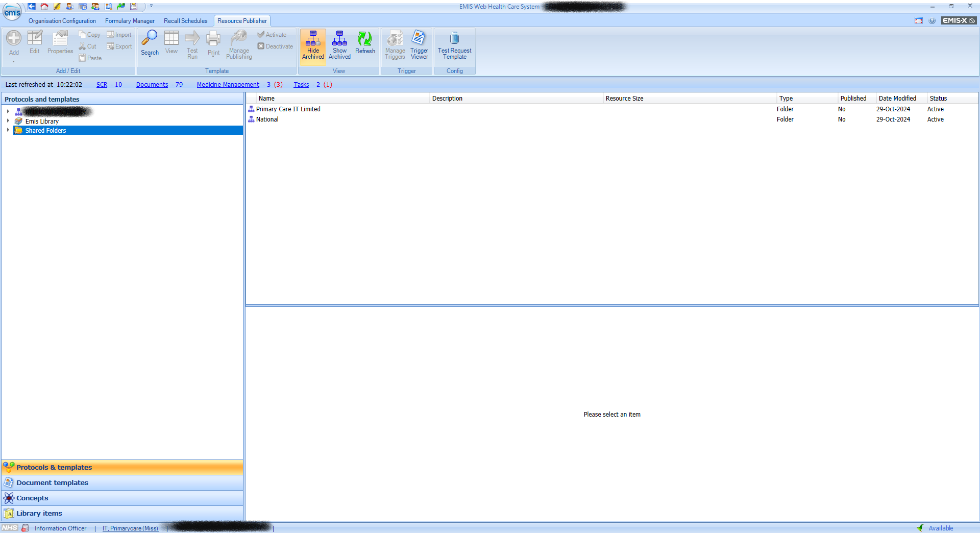Click the Available status indicator
Image resolution: width=980 pixels, height=533 pixels.
tap(935, 528)
